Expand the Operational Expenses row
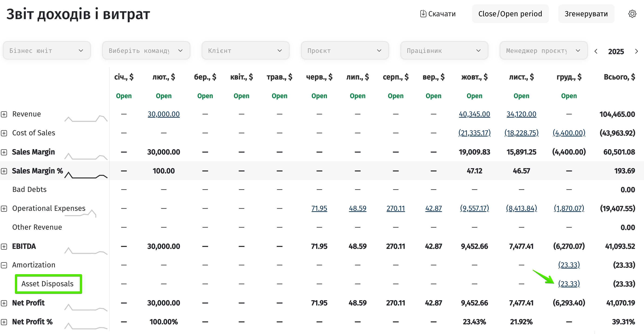 pyautogui.click(x=4, y=208)
